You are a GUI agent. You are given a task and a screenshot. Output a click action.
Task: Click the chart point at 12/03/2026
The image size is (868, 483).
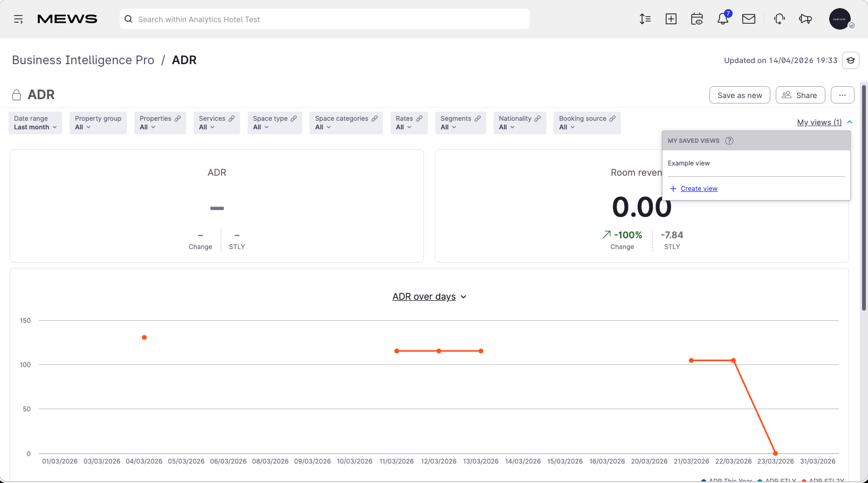coord(439,351)
